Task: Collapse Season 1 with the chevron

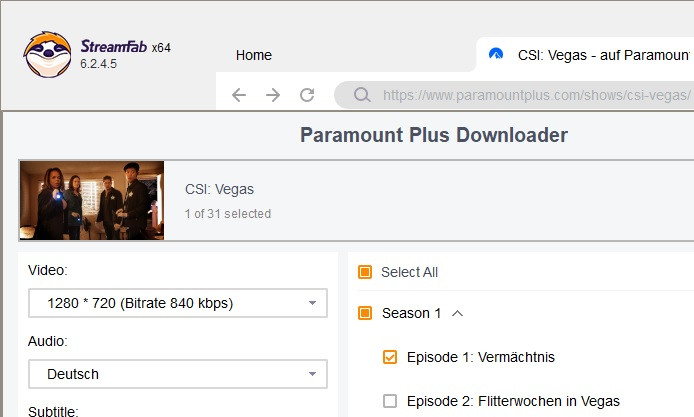Action: [458, 313]
